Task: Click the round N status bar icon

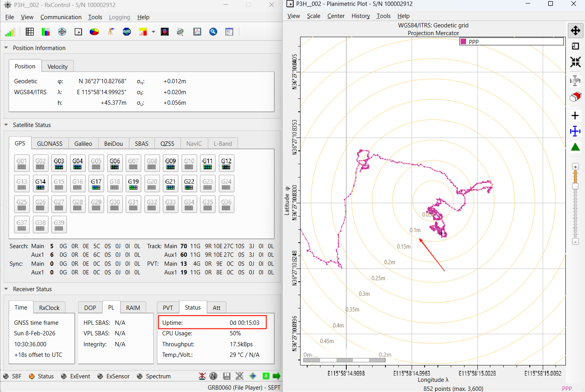Action: coord(213,376)
